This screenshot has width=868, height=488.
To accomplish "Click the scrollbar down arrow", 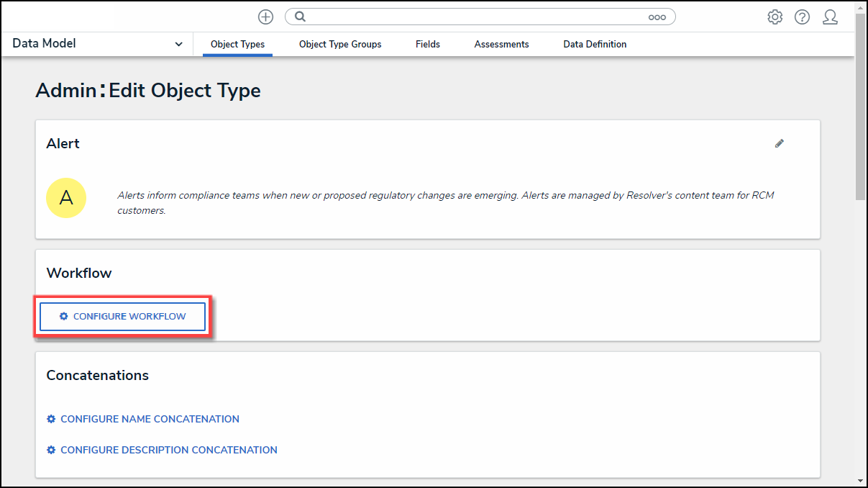I will (860, 480).
